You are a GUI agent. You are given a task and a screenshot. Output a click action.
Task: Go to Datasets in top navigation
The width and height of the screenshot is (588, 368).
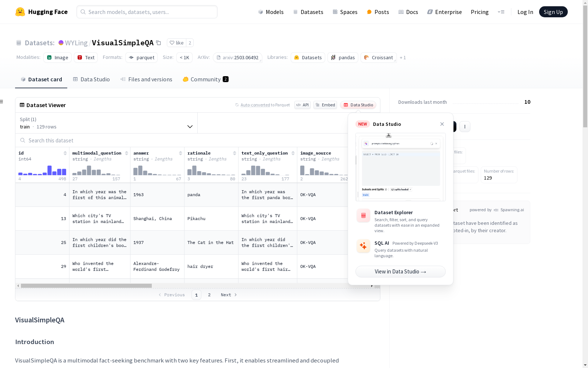308,12
